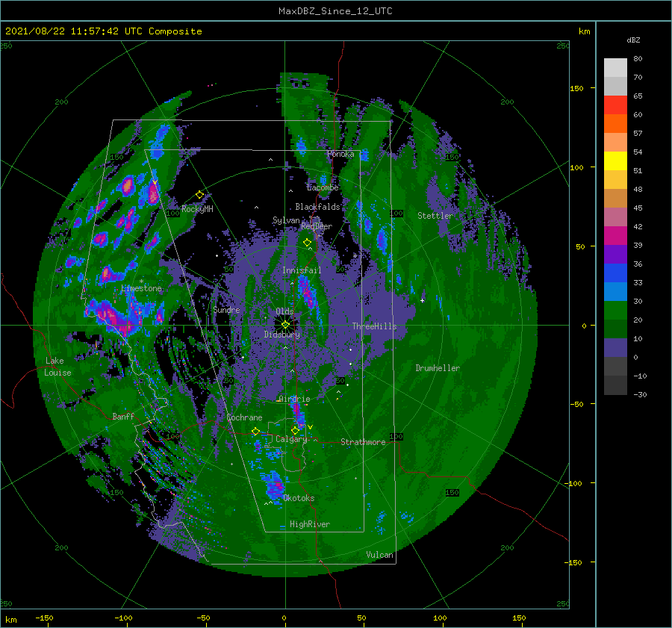Select the royal blue swatch in legend
Screen dimensions: 672x628
(x=615, y=273)
